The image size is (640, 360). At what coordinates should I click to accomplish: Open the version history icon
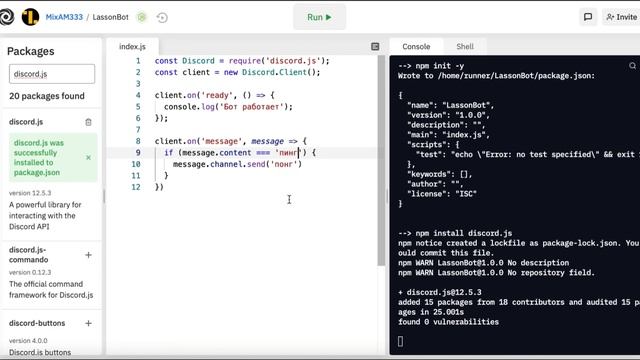click(x=162, y=18)
